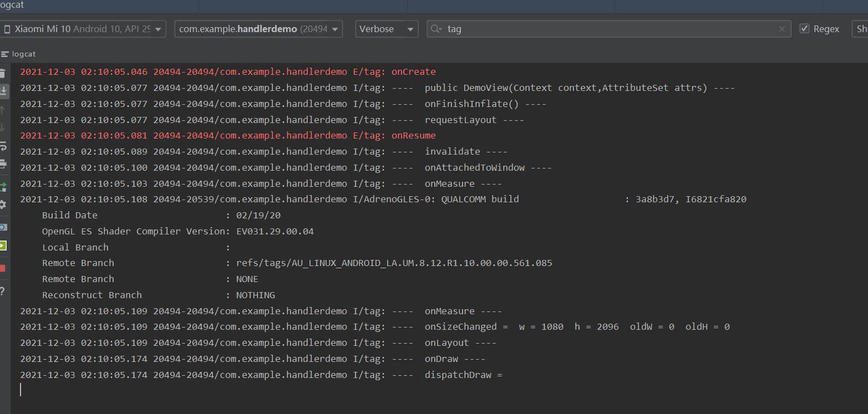Click the onAttachedToWindow log line

click(286, 167)
